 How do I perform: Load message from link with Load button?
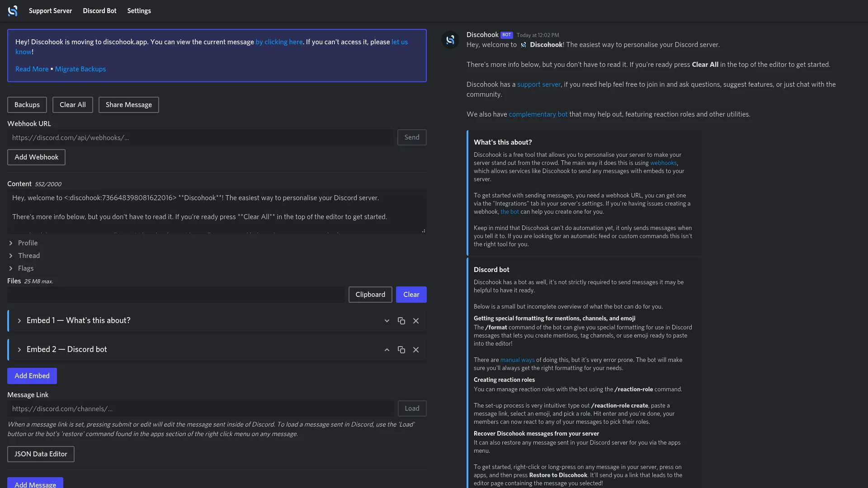coord(412,408)
